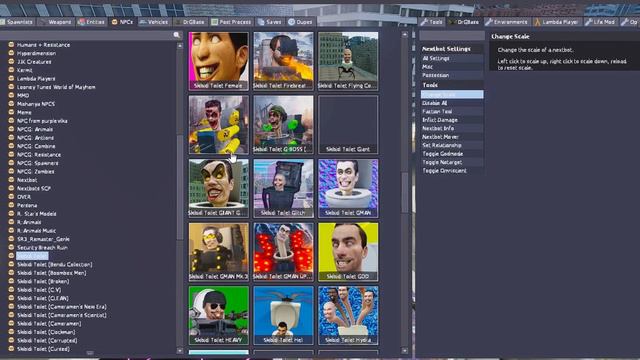Open the Entities tab
The image size is (640, 360).
(92, 22)
